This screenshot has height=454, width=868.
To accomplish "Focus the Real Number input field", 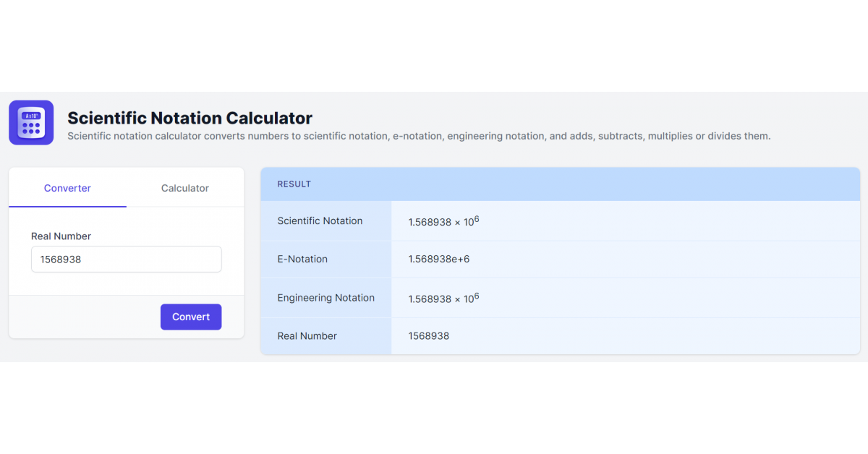I will (126, 260).
